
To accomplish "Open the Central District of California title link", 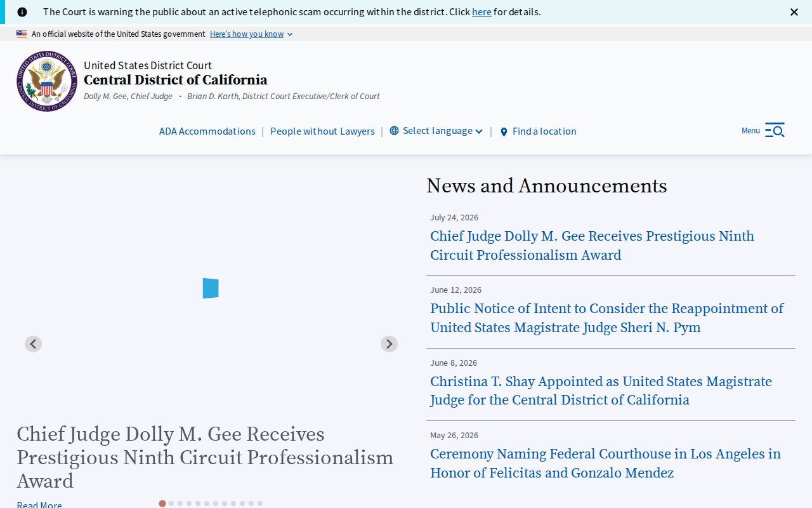I will pos(176,80).
